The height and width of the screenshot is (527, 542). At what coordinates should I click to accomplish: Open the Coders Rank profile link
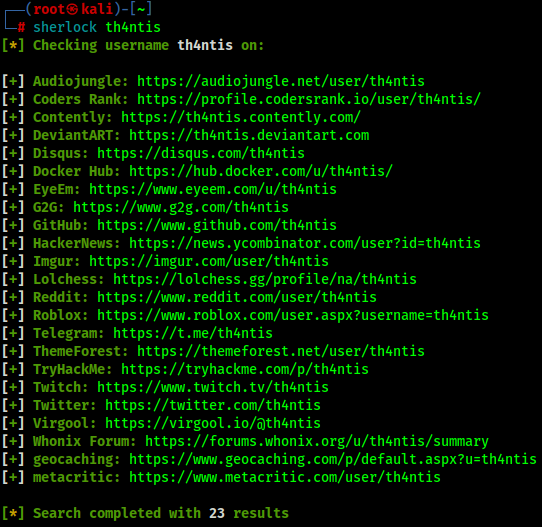pos(309,100)
